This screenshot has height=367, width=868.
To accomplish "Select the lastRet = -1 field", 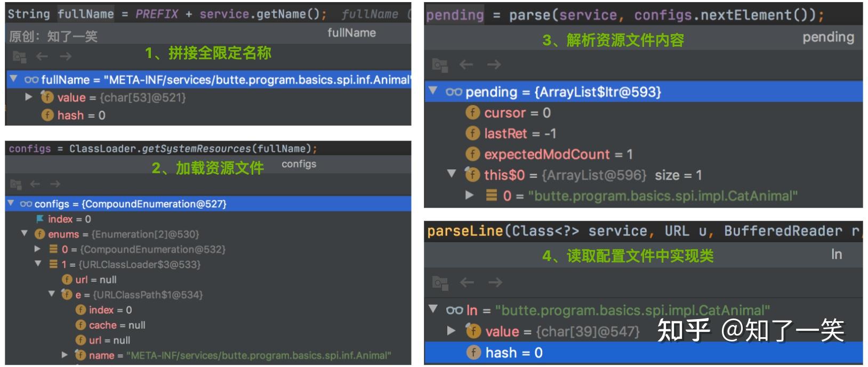I will click(x=519, y=134).
